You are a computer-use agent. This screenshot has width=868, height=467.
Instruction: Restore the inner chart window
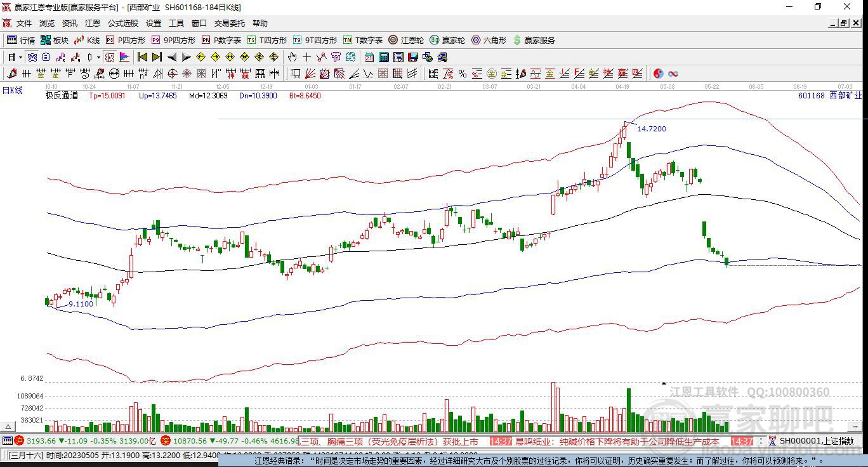click(x=844, y=23)
